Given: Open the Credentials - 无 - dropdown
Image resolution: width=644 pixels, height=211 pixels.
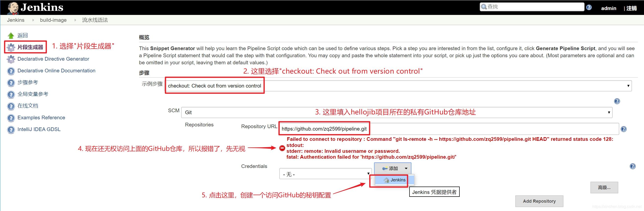Looking at the screenshot, I should [x=325, y=174].
